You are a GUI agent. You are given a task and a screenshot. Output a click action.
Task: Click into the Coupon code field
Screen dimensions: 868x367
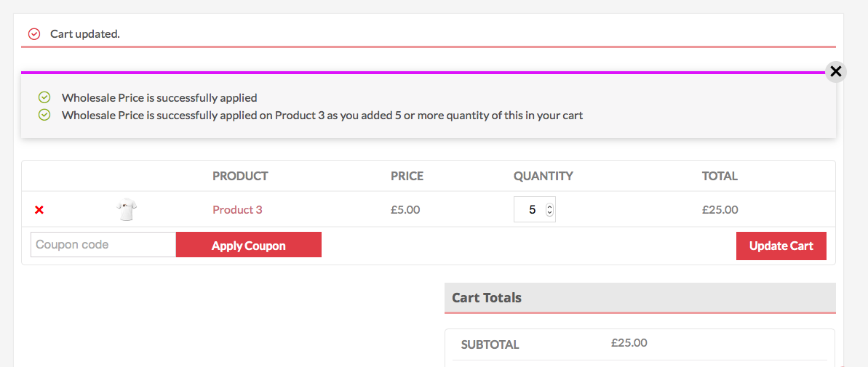pyautogui.click(x=103, y=244)
